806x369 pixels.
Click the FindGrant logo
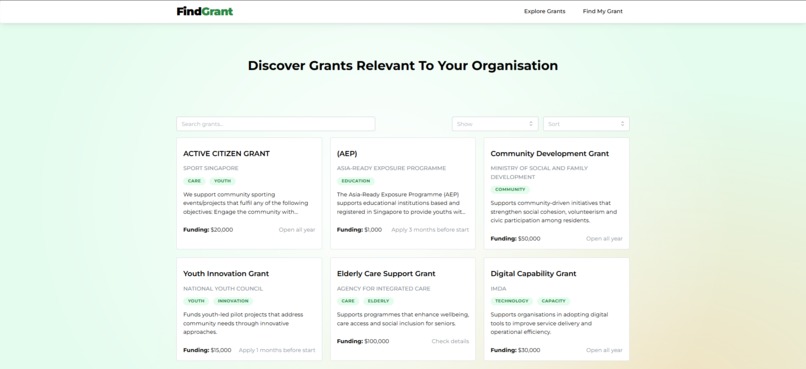(x=205, y=11)
